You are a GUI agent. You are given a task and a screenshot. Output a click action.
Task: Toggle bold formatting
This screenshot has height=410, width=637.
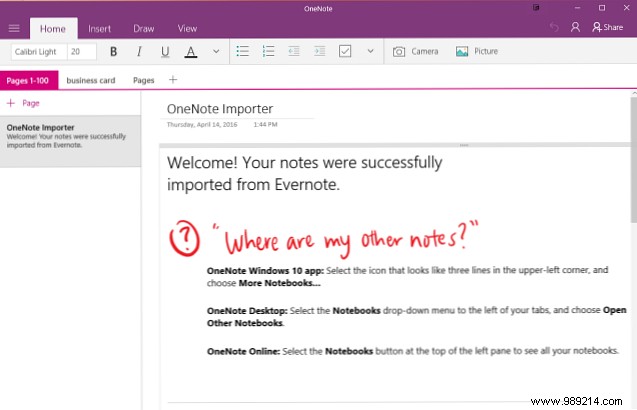[114, 52]
